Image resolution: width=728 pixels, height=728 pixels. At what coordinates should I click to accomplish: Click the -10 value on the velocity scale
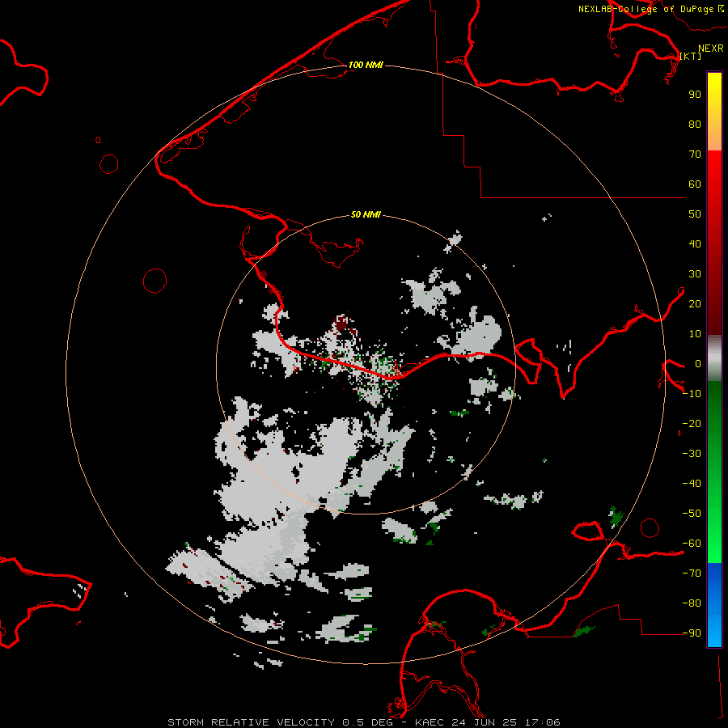[692, 394]
